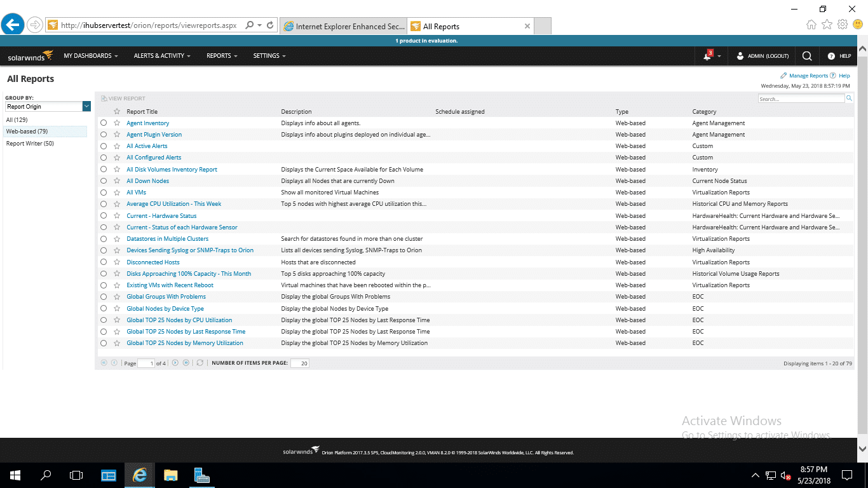The width and height of the screenshot is (868, 488).
Task: Filter by Report Writer (50) group
Action: coord(30,144)
